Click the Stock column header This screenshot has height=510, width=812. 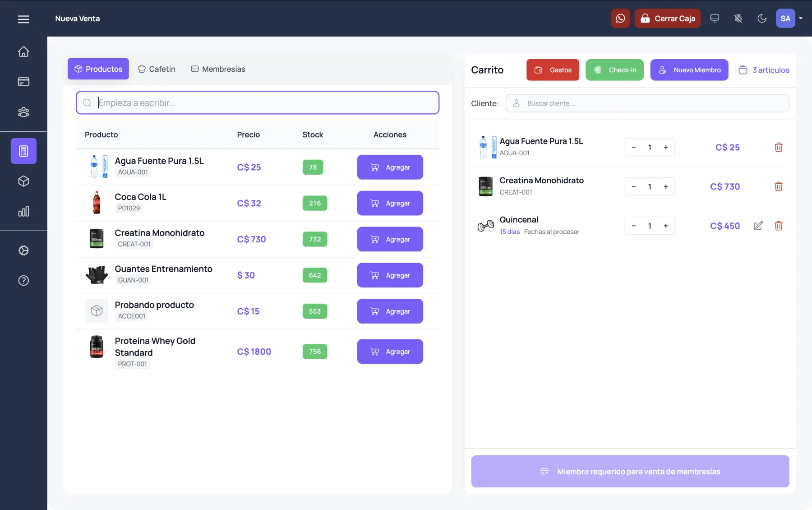point(313,134)
